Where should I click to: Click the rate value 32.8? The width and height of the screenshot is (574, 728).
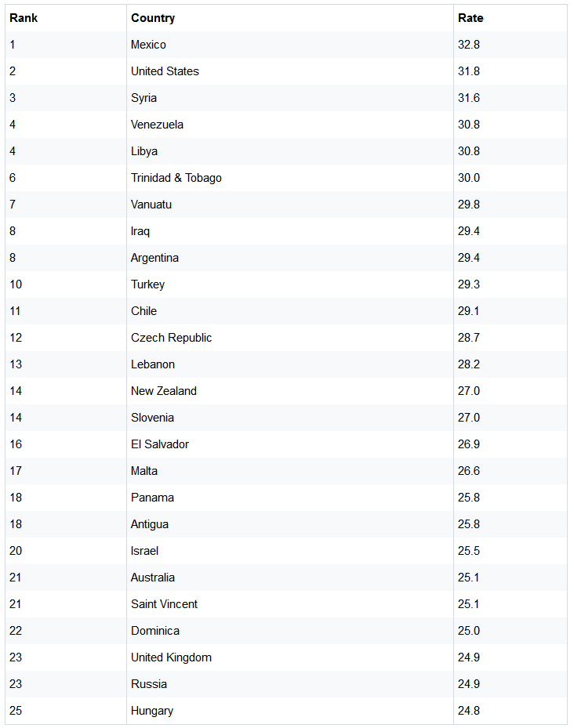[469, 45]
